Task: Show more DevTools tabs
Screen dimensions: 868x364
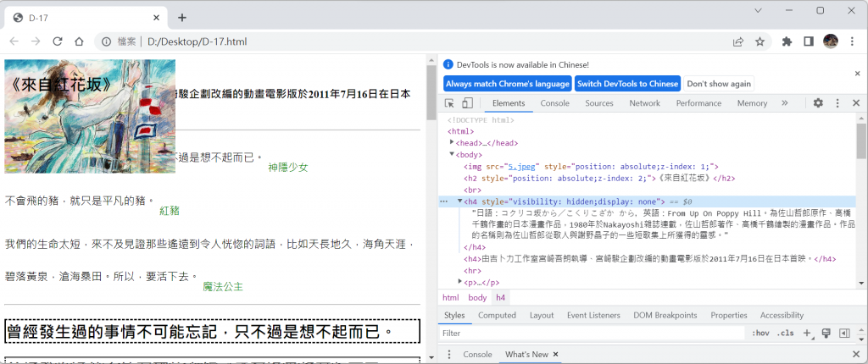Action: [784, 103]
